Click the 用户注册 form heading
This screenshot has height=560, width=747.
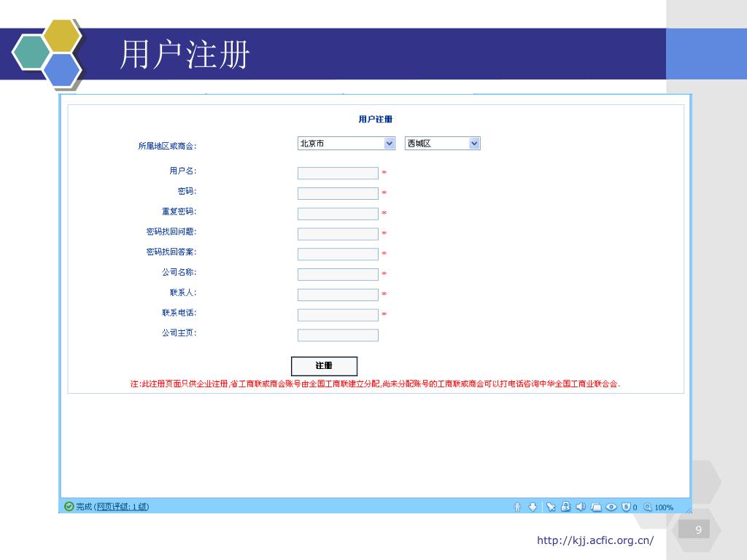[376, 119]
